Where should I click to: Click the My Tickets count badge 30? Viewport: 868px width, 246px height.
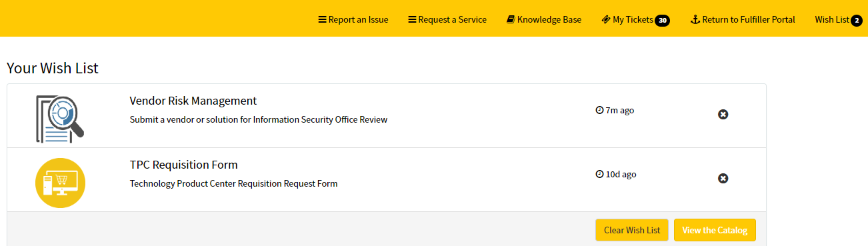[x=662, y=21]
